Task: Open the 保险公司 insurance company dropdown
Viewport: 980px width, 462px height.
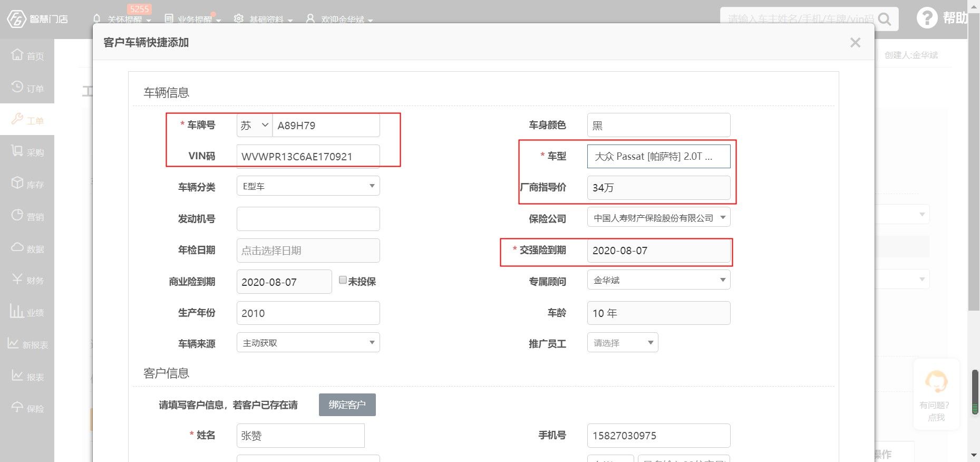Action: coord(658,217)
